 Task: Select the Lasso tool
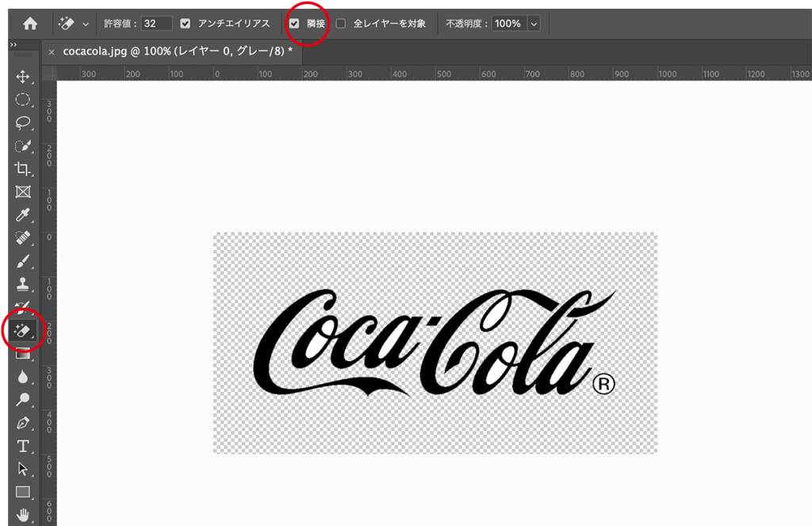23,123
